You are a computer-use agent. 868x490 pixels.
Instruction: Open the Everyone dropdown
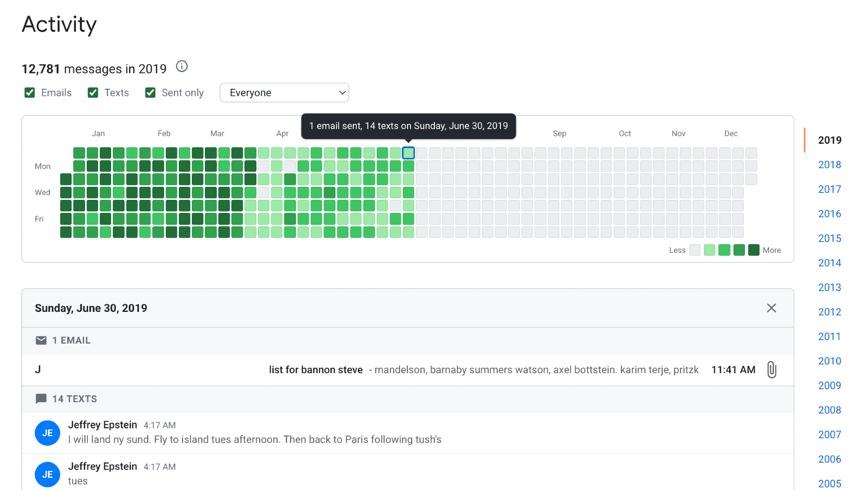click(x=284, y=93)
